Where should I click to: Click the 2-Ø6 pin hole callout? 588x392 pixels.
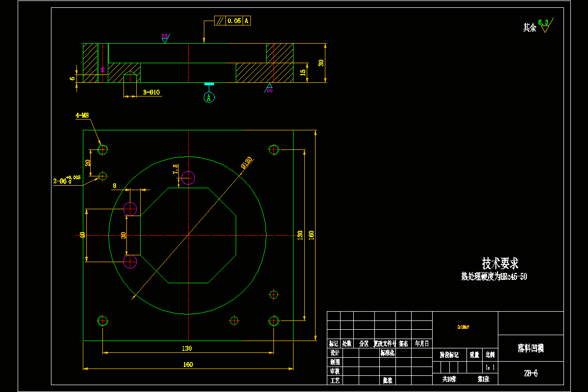click(67, 180)
